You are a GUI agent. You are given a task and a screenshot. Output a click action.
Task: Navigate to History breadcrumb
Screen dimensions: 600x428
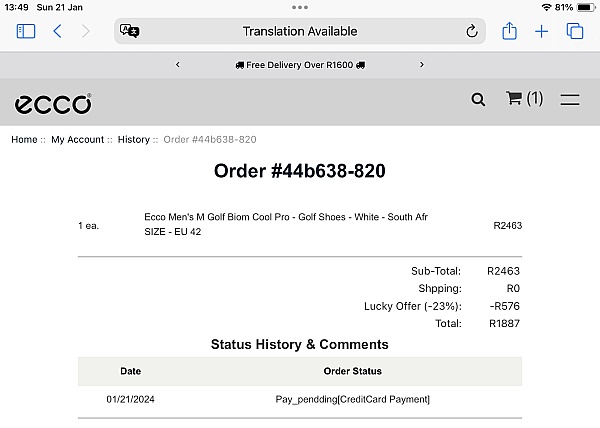tap(133, 140)
